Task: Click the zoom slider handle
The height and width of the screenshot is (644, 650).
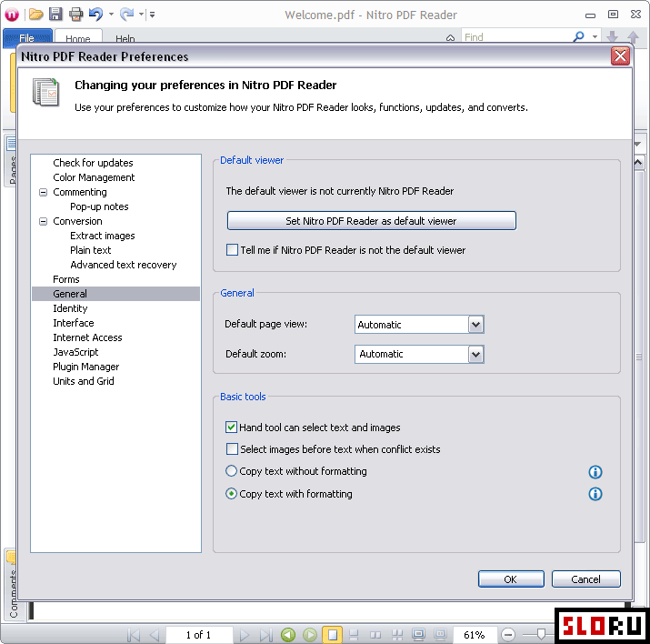Action: [541, 634]
